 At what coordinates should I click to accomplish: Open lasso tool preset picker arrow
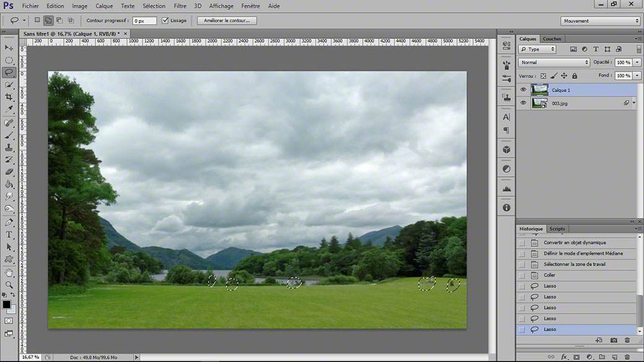[x=24, y=20]
